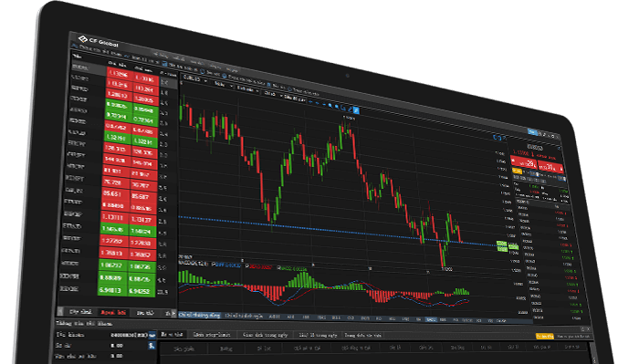This screenshot has width=639, height=364.
Task: Click the zoom in magnifier on chart toolbar
Action: pyautogui.click(x=330, y=106)
